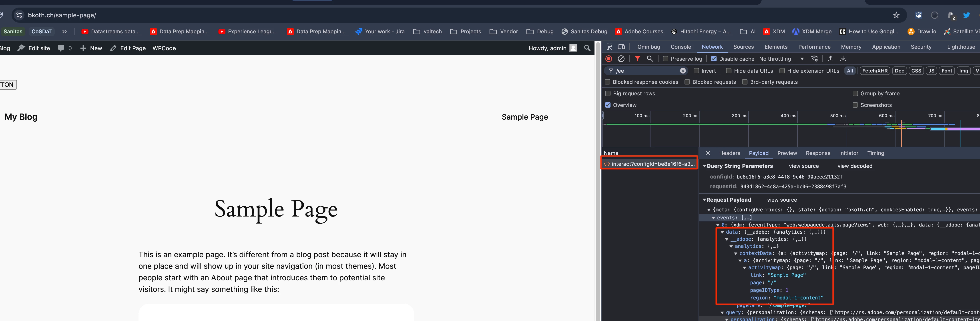The height and width of the screenshot is (321, 980).
Task: Clear the network log
Action: tap(621, 58)
